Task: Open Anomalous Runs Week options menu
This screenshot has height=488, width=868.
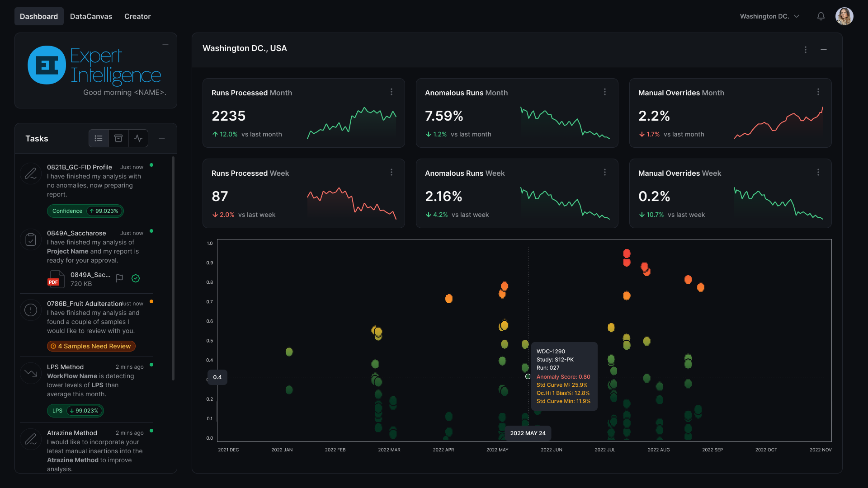Action: click(x=605, y=172)
